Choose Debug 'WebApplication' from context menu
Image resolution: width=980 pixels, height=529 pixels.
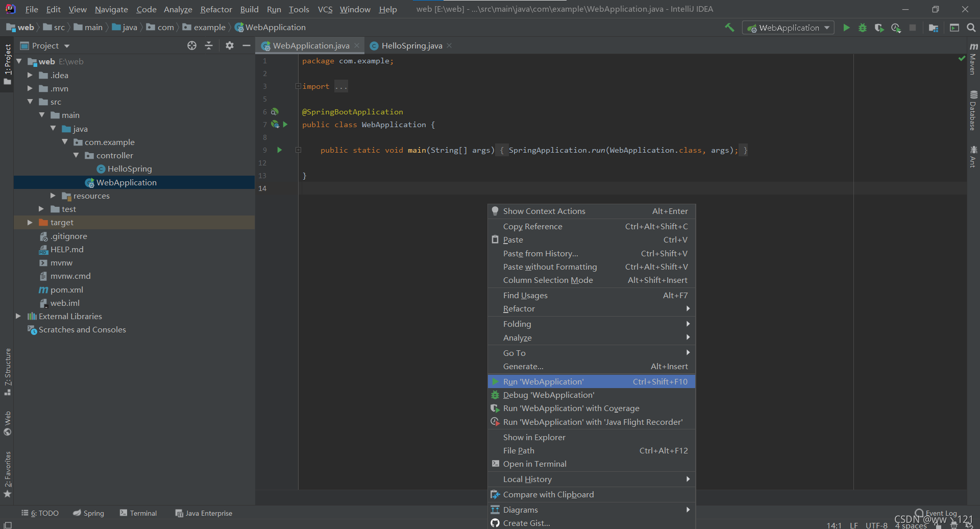coord(592,395)
